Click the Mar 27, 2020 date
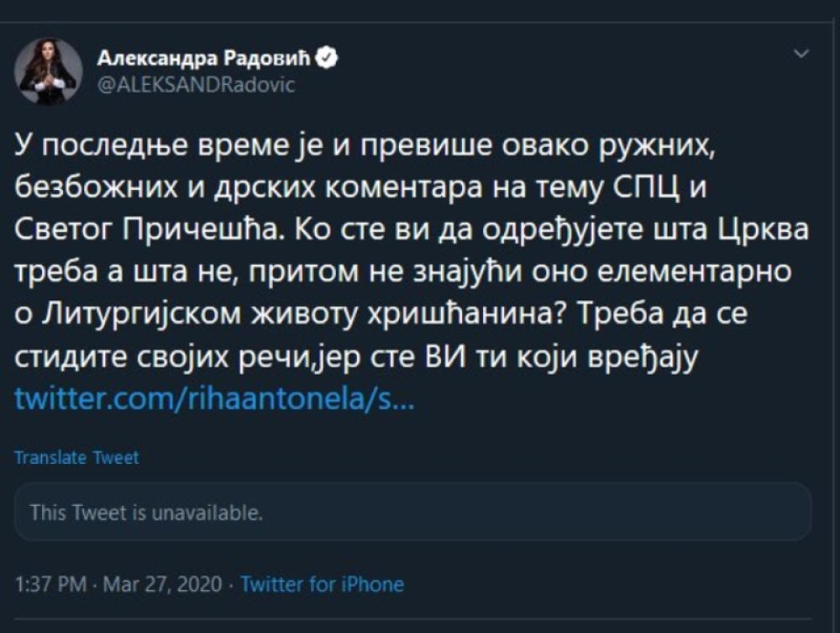 click(x=162, y=584)
